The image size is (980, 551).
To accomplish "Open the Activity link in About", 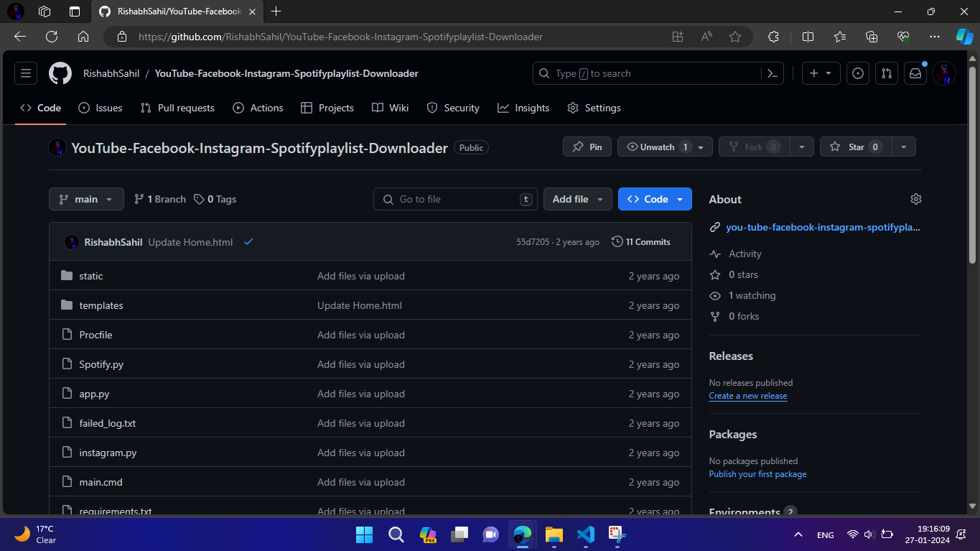I will tap(745, 254).
